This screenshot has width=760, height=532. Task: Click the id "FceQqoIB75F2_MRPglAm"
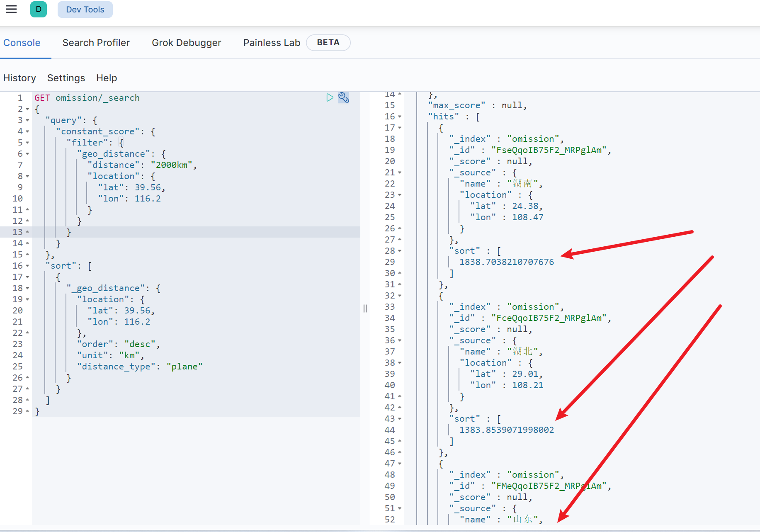(549, 318)
